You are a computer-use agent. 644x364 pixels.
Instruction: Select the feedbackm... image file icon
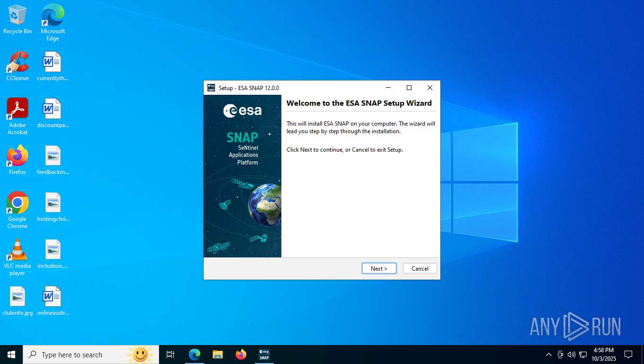[53, 160]
